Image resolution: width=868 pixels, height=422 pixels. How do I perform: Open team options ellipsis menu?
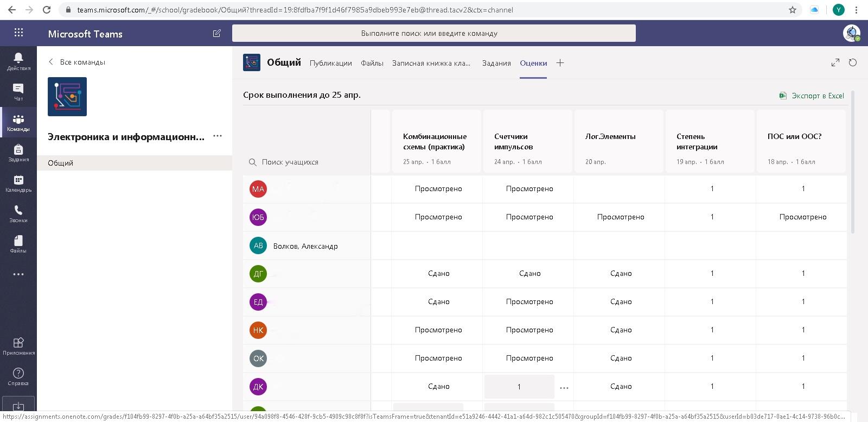tap(218, 136)
